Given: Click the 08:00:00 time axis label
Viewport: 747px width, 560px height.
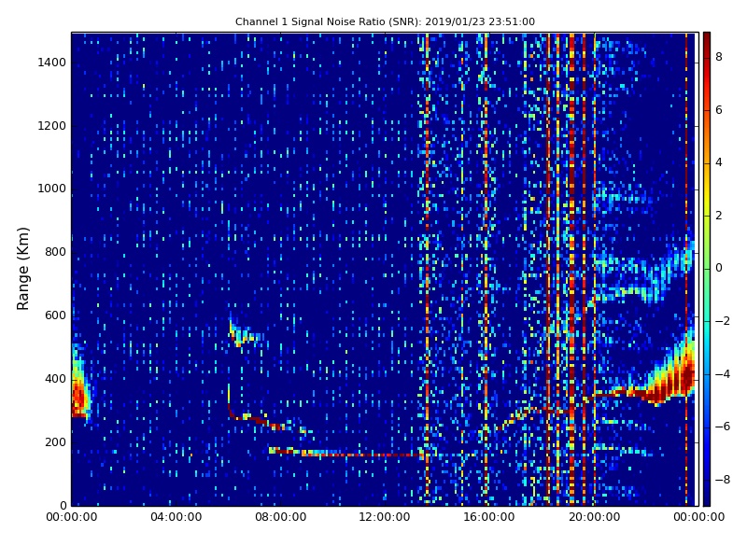Looking at the screenshot, I should (x=281, y=517).
